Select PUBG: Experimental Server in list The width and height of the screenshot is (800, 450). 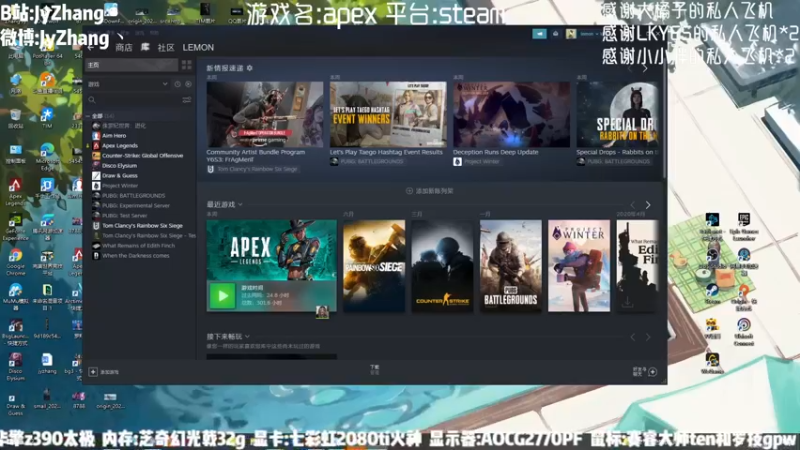(x=135, y=206)
